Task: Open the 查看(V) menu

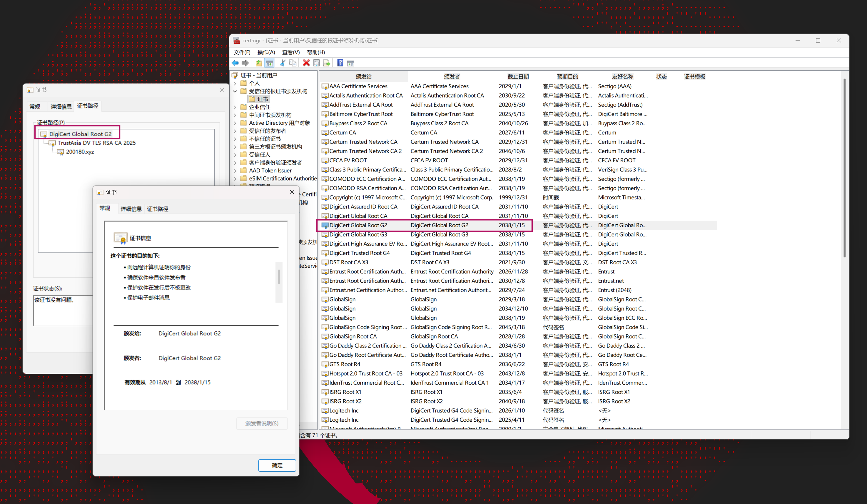Action: coord(291,52)
